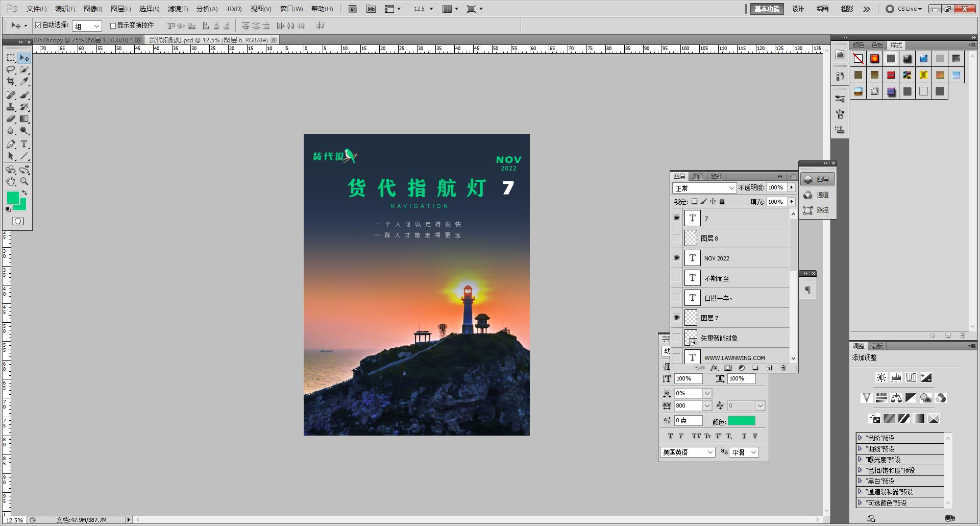Select the Pen tool
Screen dimensions: 980x526
tap(11, 145)
